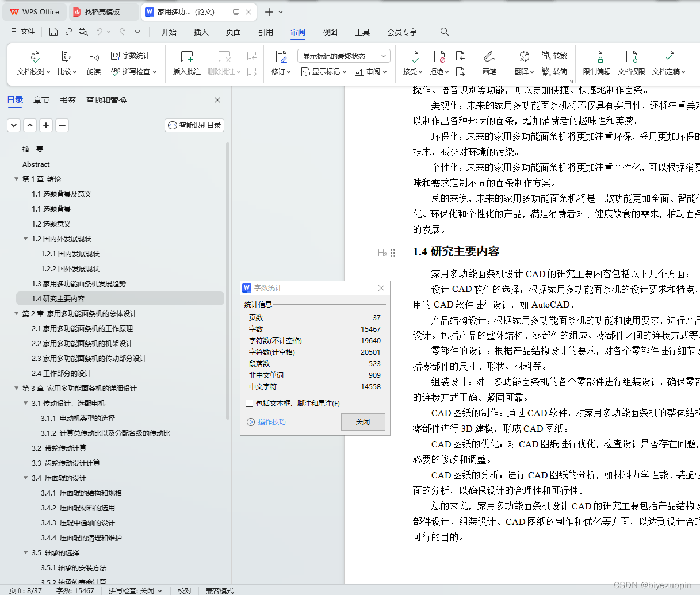Open the 文档校对 document proofreading tool
700x595 pixels.
pos(33,56)
